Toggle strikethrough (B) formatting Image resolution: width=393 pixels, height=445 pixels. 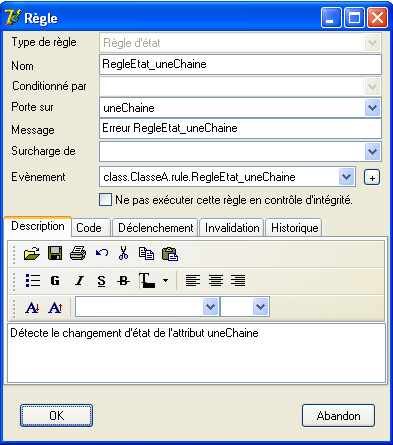click(x=123, y=281)
